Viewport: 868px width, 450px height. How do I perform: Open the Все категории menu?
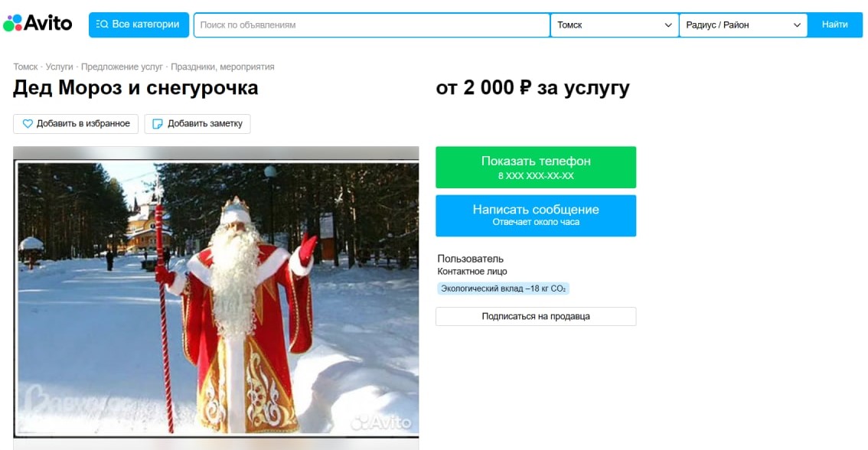(139, 25)
